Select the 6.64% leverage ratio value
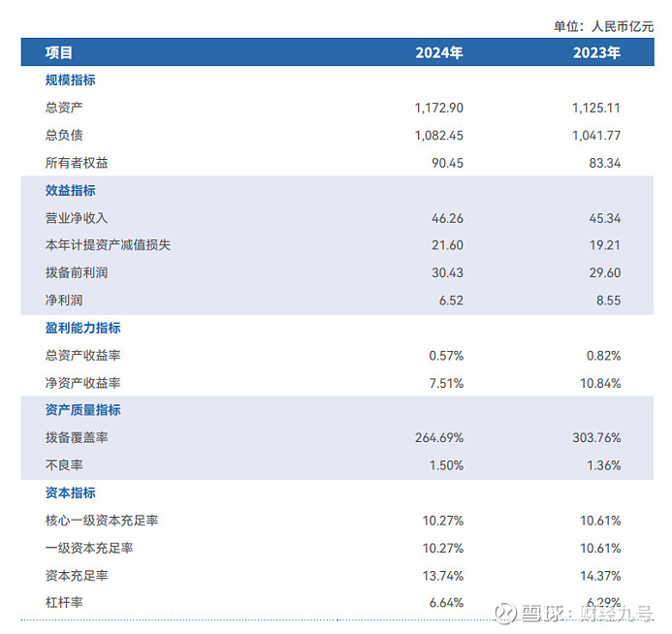672x634 pixels. click(x=447, y=603)
